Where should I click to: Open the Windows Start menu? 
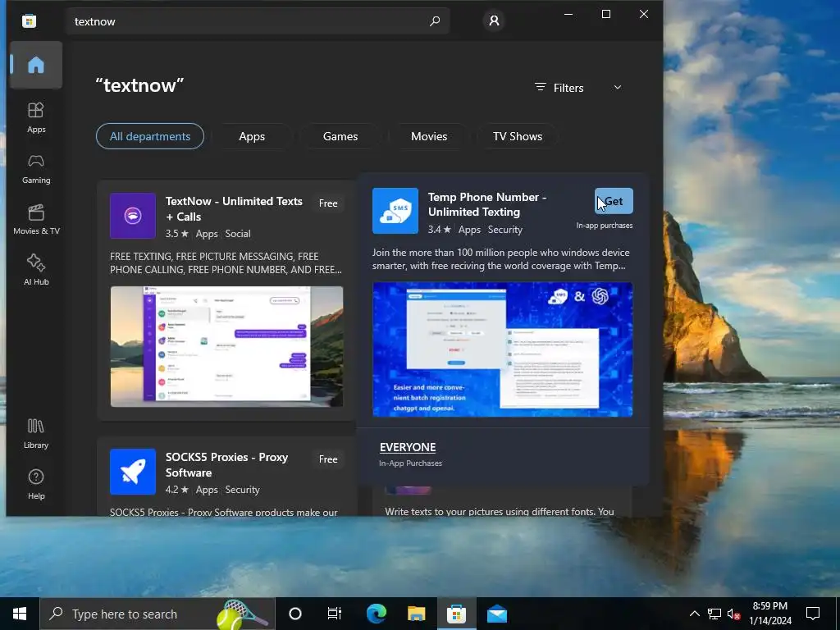pos(20,614)
